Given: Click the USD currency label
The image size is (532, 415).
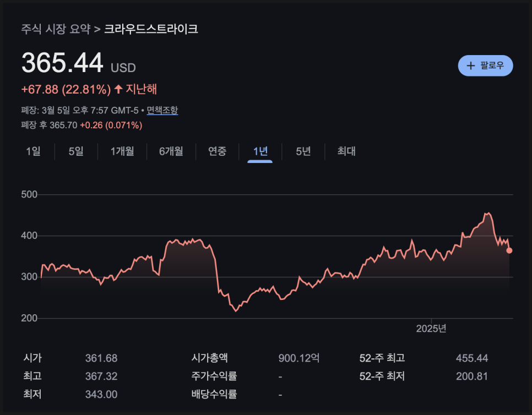Looking at the screenshot, I should (x=123, y=68).
